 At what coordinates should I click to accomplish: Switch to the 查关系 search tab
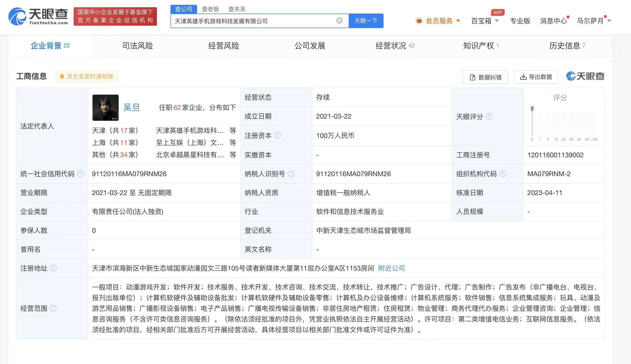[x=237, y=9]
